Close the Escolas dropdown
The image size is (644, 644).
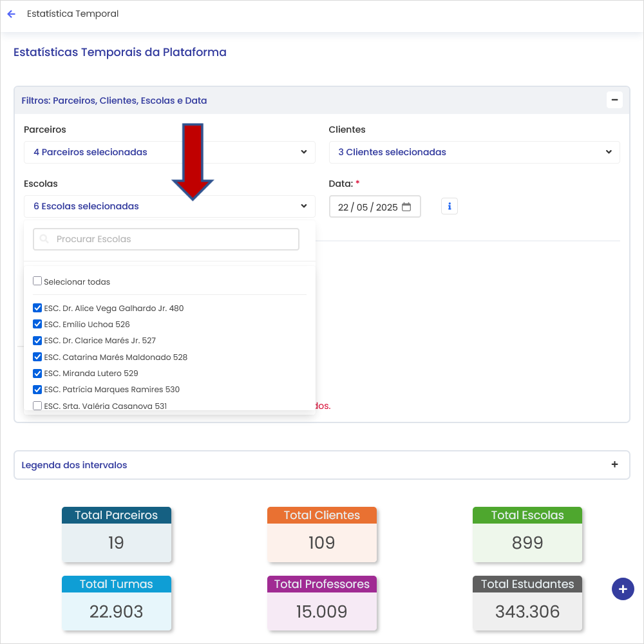click(169, 206)
